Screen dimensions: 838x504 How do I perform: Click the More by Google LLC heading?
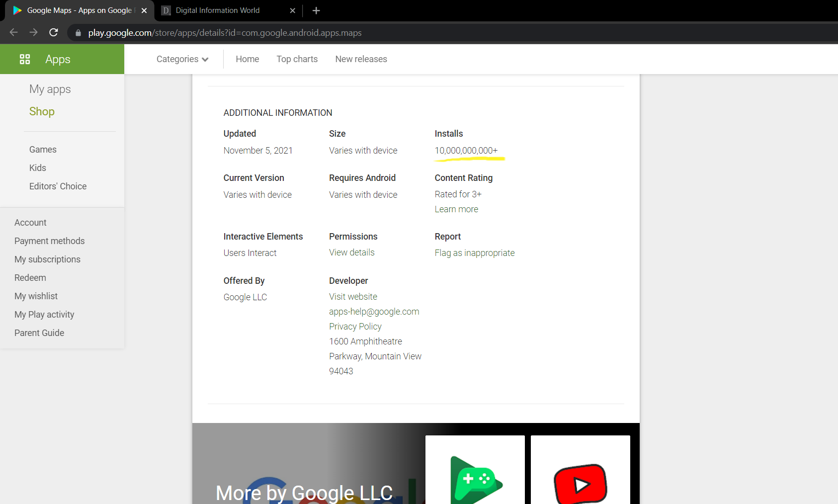click(304, 493)
